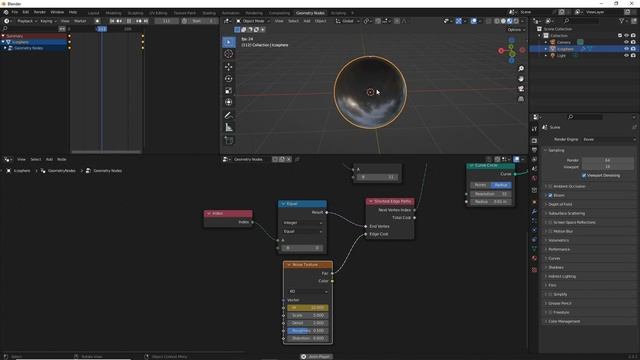
Task: Uncheck the Bloom checkbox
Action: (x=550, y=195)
